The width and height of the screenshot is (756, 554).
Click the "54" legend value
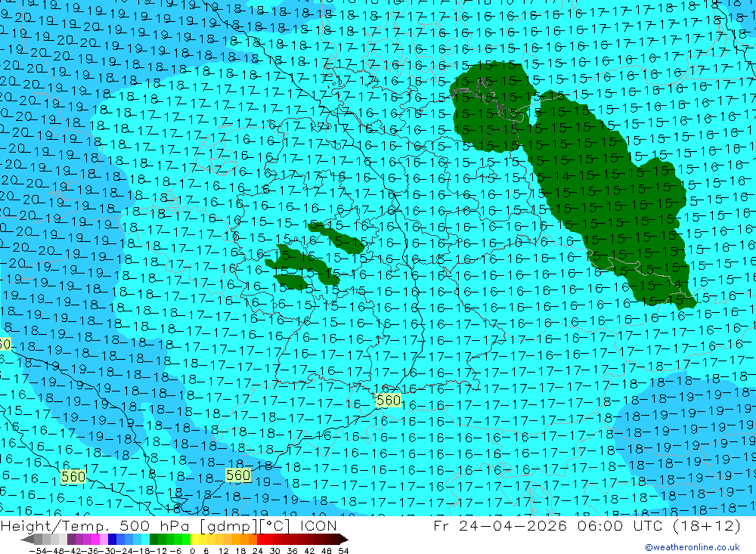(x=343, y=551)
